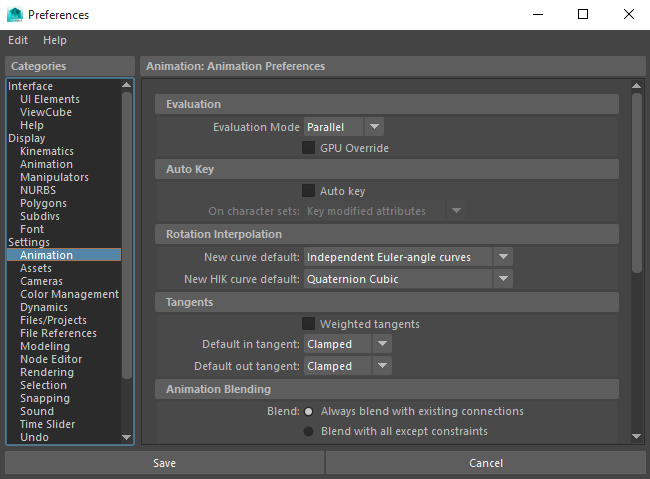Click the settings panel scroll-up arrow

(636, 87)
